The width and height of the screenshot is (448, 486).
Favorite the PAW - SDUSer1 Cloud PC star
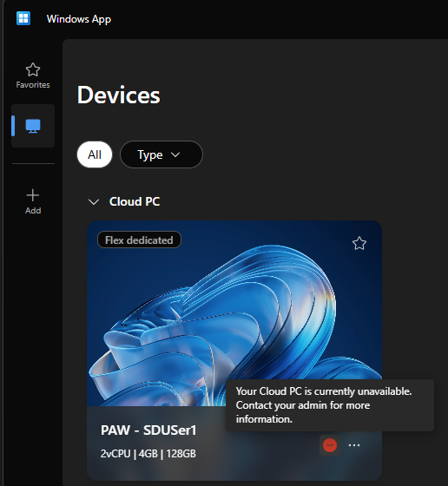[359, 243]
